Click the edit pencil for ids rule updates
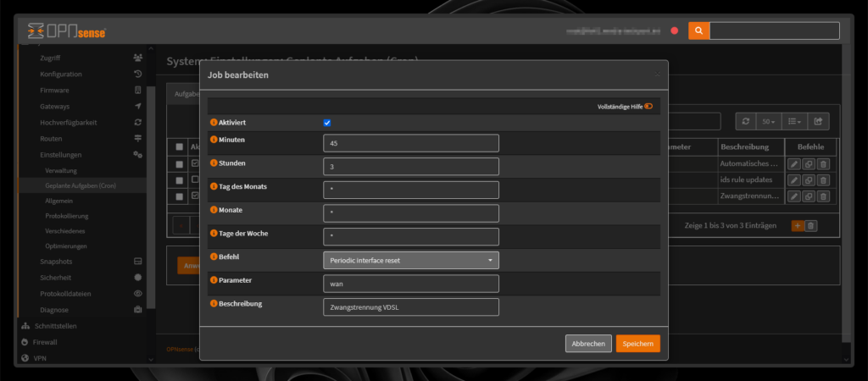The image size is (868, 381). tap(793, 179)
